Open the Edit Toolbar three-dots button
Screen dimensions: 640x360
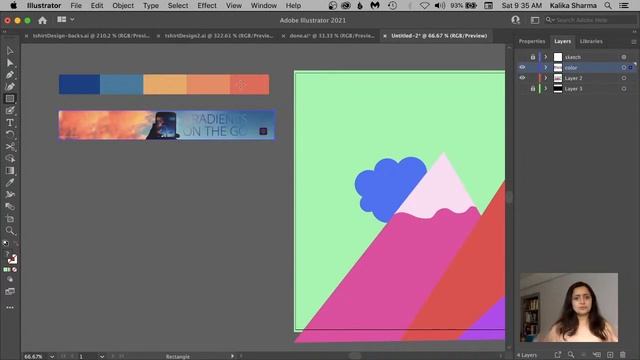(10, 307)
